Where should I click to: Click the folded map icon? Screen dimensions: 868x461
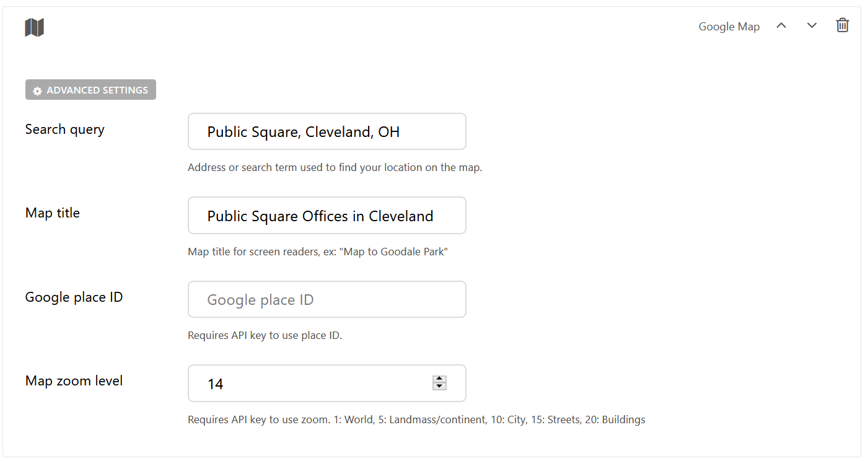pos(35,27)
